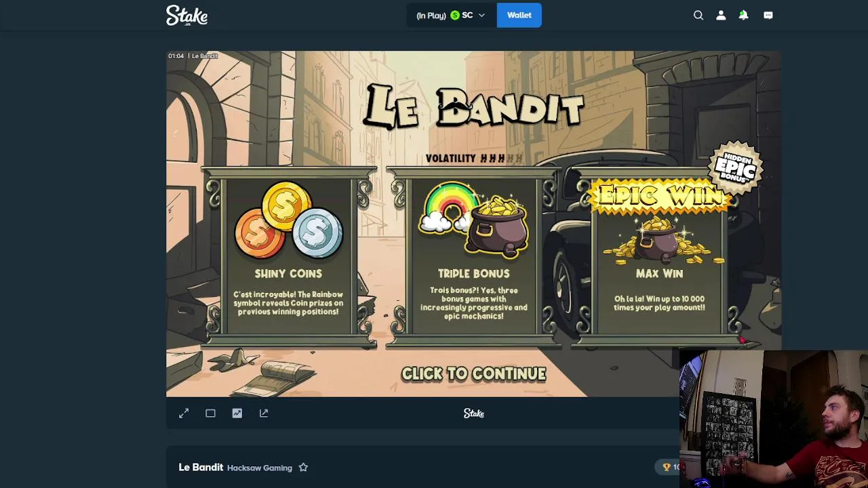
Task: Click the Wallet button
Action: (x=519, y=15)
